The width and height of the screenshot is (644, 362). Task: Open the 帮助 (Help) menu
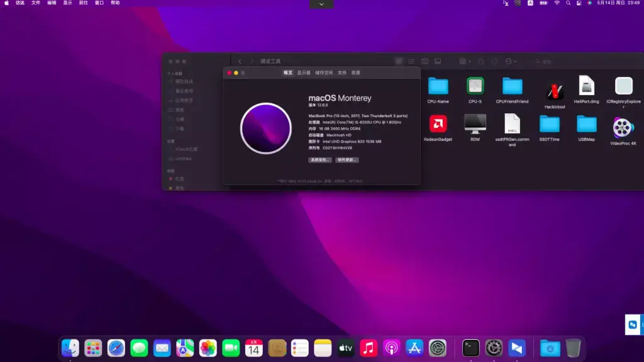(x=116, y=3)
